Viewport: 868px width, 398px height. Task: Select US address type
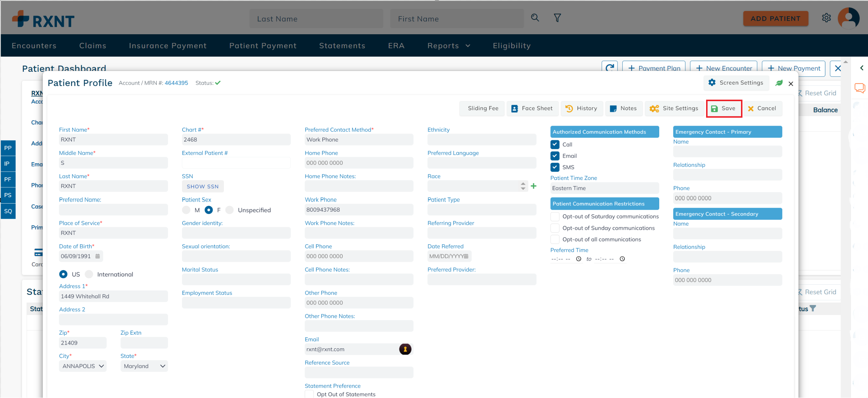coord(63,274)
